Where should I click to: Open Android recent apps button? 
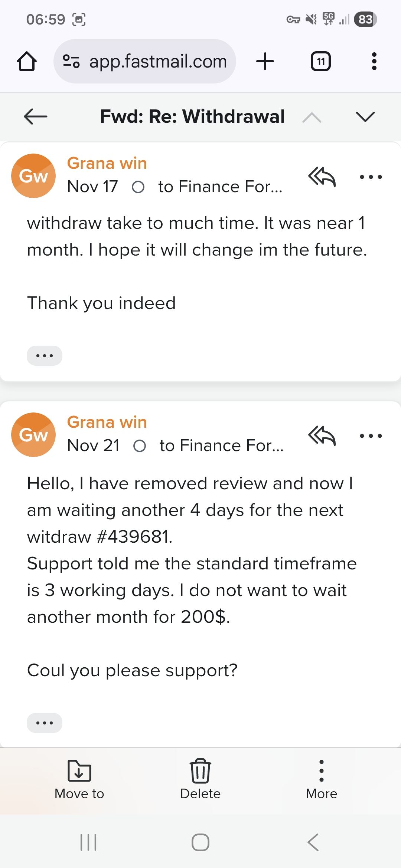(x=88, y=842)
